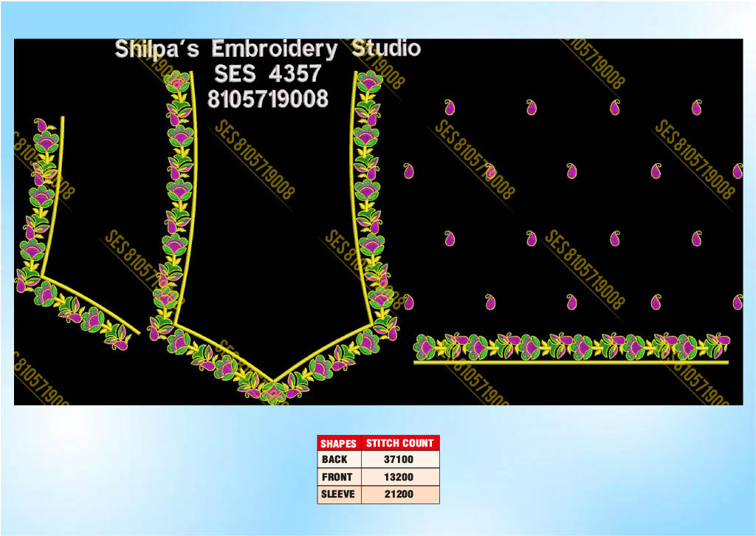
Task: Click the horizontal floral sleeve border design
Action: [572, 348]
